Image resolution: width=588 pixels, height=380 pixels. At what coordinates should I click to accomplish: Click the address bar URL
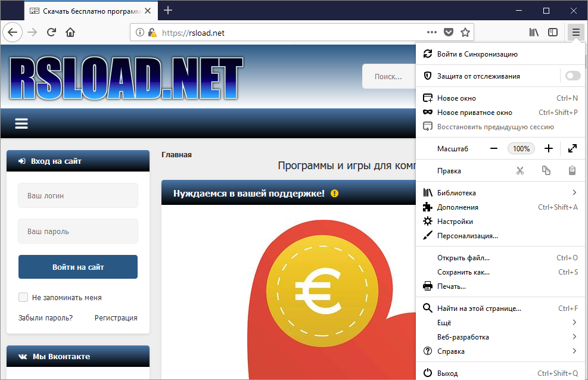[193, 33]
